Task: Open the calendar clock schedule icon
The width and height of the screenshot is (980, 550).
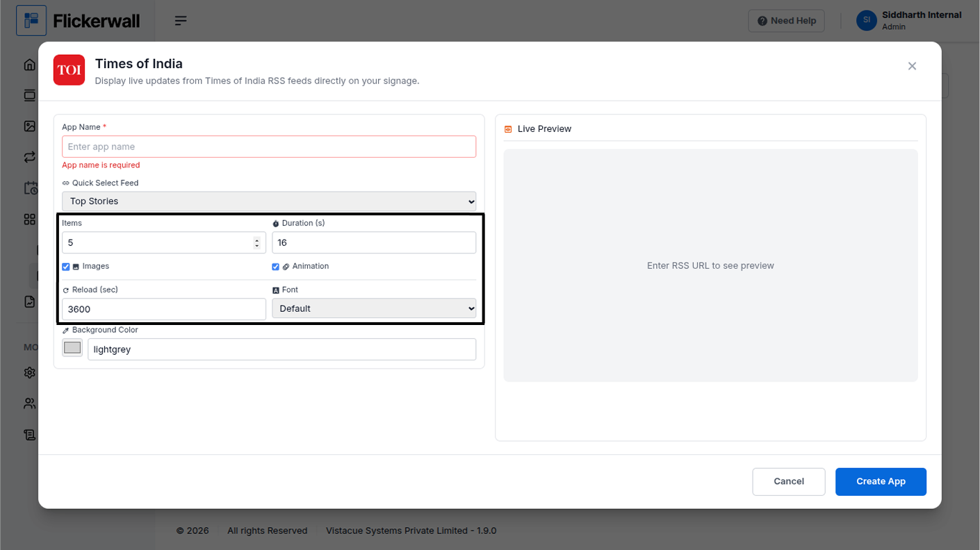Action: [x=31, y=188]
